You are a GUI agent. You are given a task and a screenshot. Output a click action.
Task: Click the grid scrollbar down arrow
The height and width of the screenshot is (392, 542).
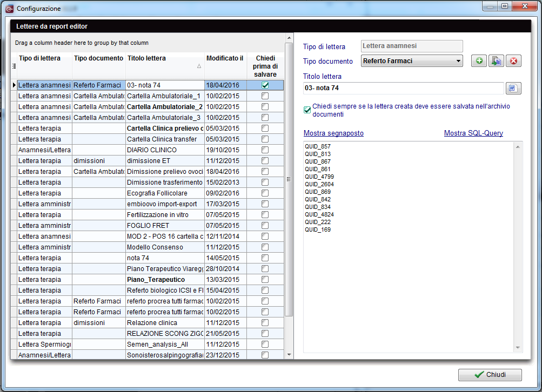(x=289, y=355)
